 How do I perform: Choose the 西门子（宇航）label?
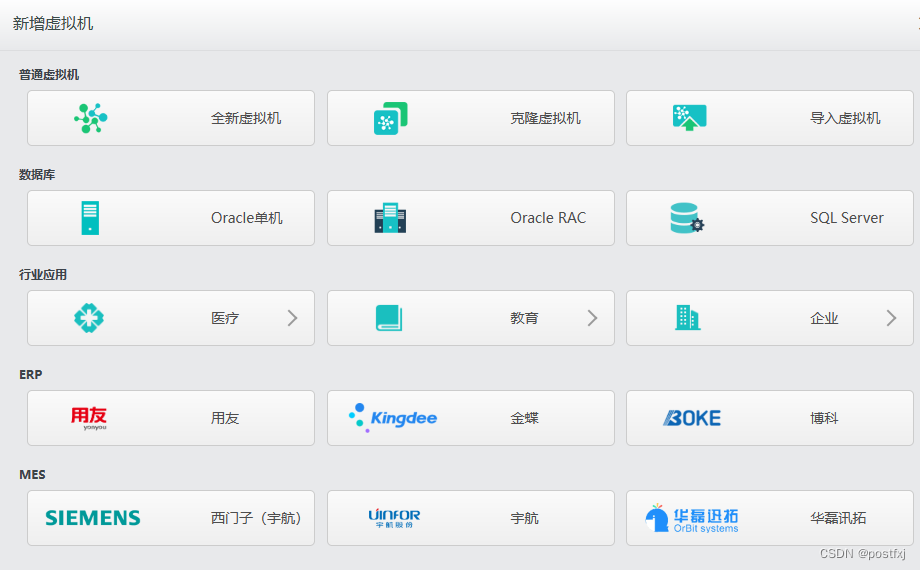click(x=256, y=518)
